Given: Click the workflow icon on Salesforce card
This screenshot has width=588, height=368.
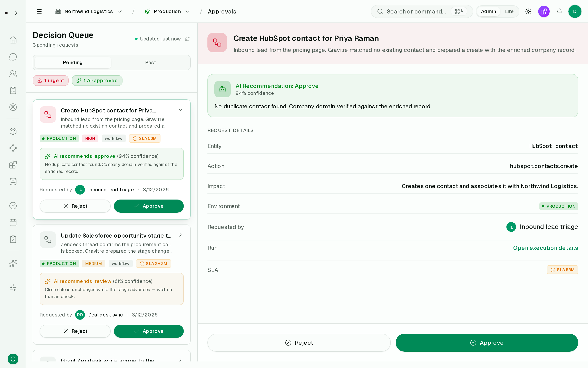Looking at the screenshot, I should pyautogui.click(x=48, y=239).
